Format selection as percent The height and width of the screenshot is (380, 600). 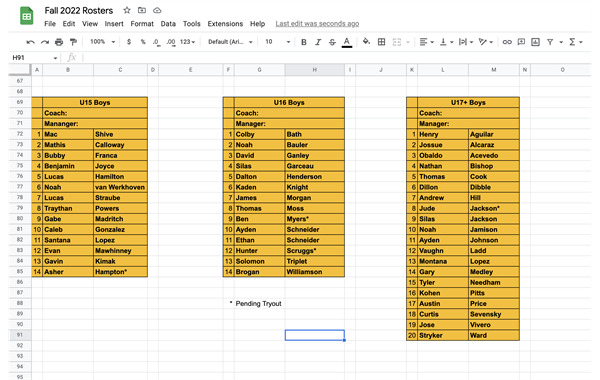click(x=143, y=42)
